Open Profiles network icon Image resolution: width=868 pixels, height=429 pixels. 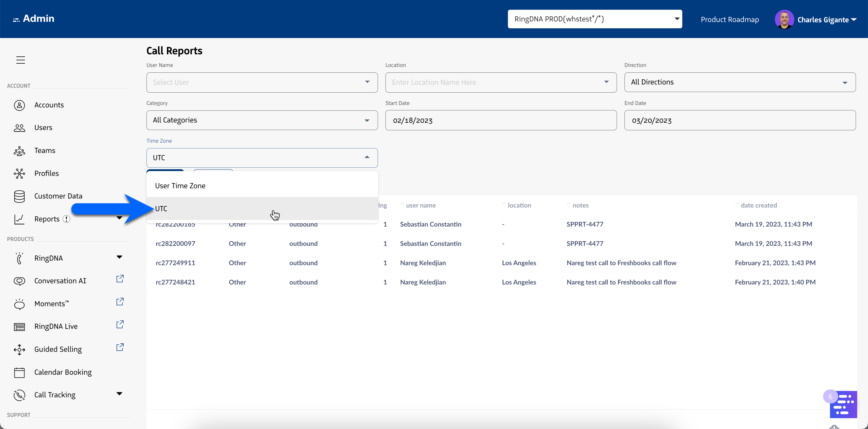click(x=19, y=173)
